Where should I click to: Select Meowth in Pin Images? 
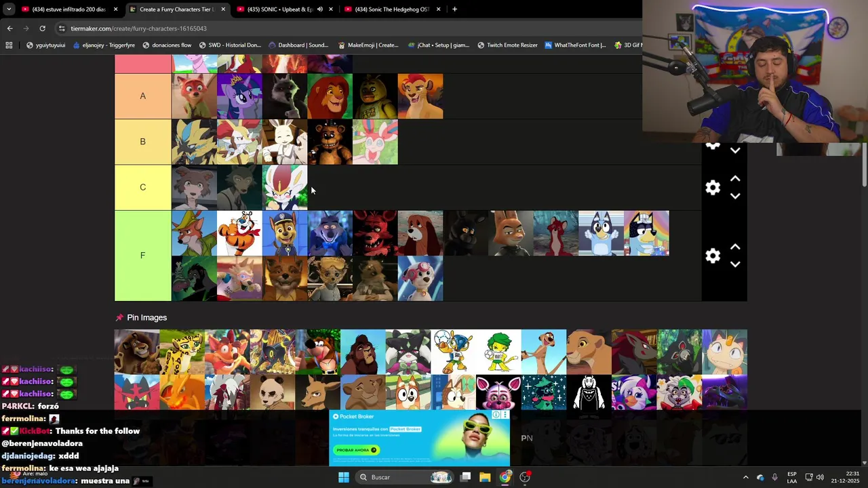[724, 352]
